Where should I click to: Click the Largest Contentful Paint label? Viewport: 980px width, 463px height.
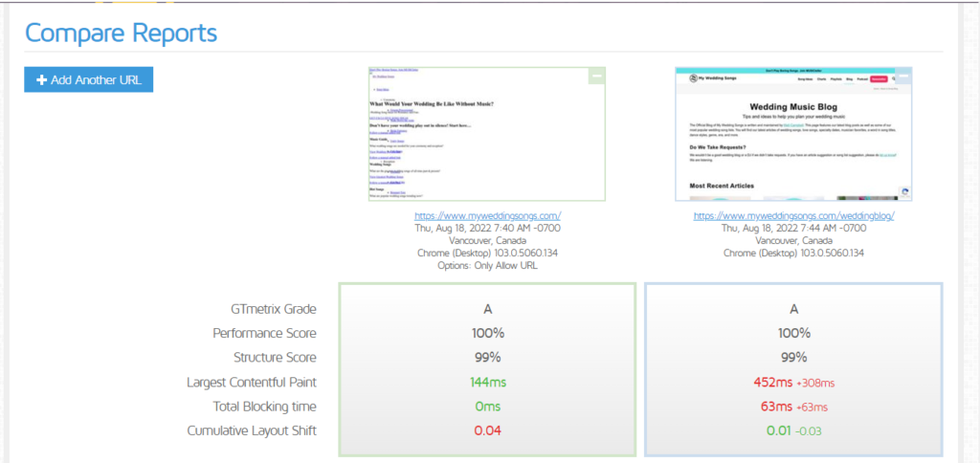tap(252, 382)
